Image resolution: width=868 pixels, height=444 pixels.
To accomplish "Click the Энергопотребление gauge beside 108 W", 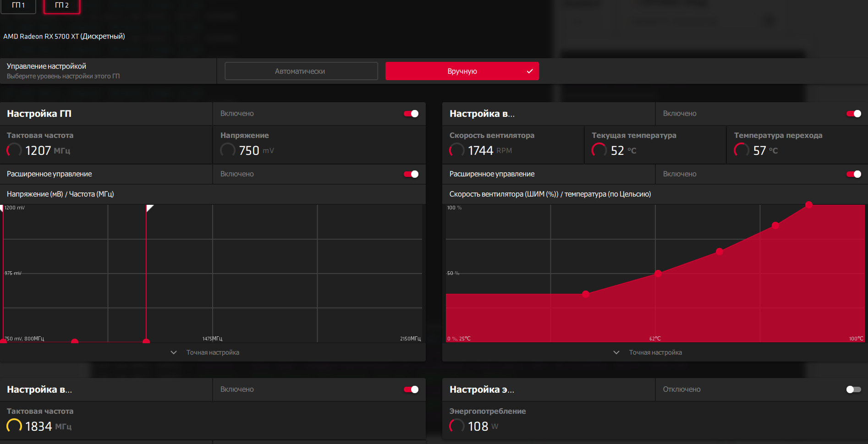I will click(x=457, y=426).
